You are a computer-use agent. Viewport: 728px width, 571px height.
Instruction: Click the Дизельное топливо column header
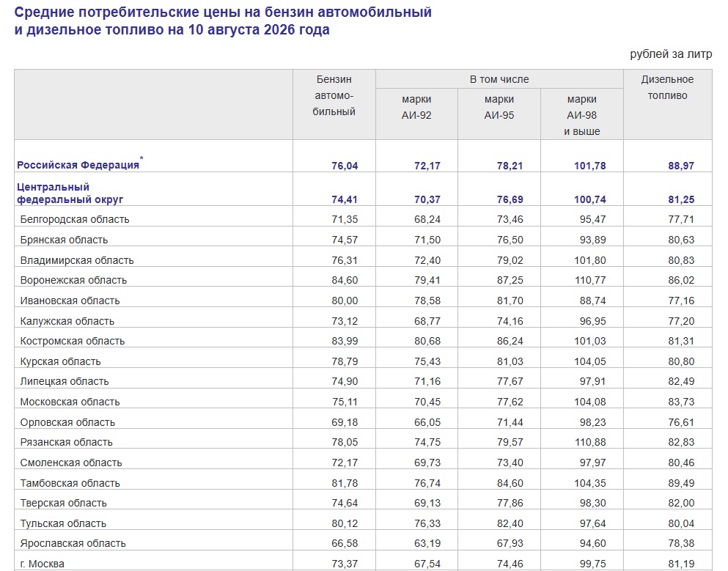tap(667, 87)
